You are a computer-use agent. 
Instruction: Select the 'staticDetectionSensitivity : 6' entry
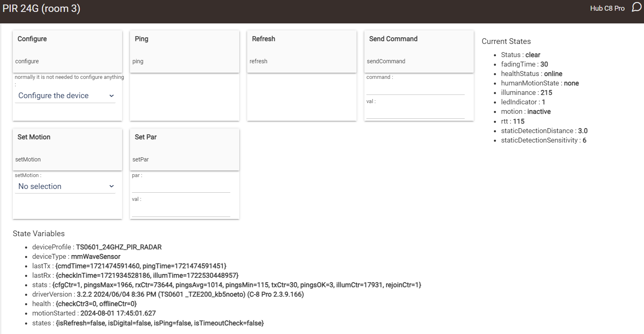(544, 140)
